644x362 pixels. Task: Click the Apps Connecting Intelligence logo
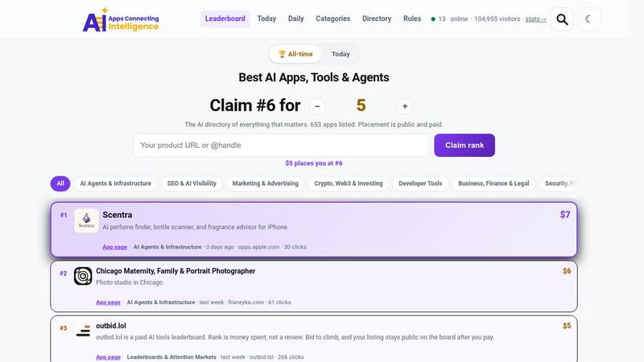point(120,19)
